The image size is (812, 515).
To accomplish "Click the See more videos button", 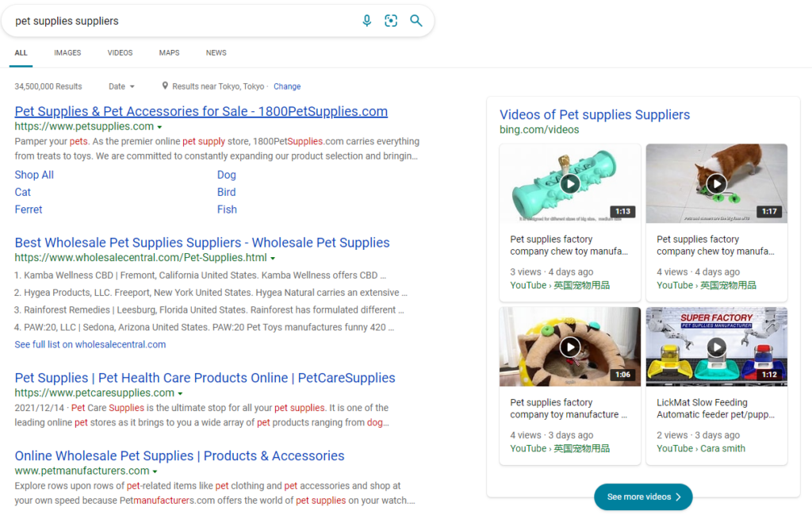I will (643, 497).
